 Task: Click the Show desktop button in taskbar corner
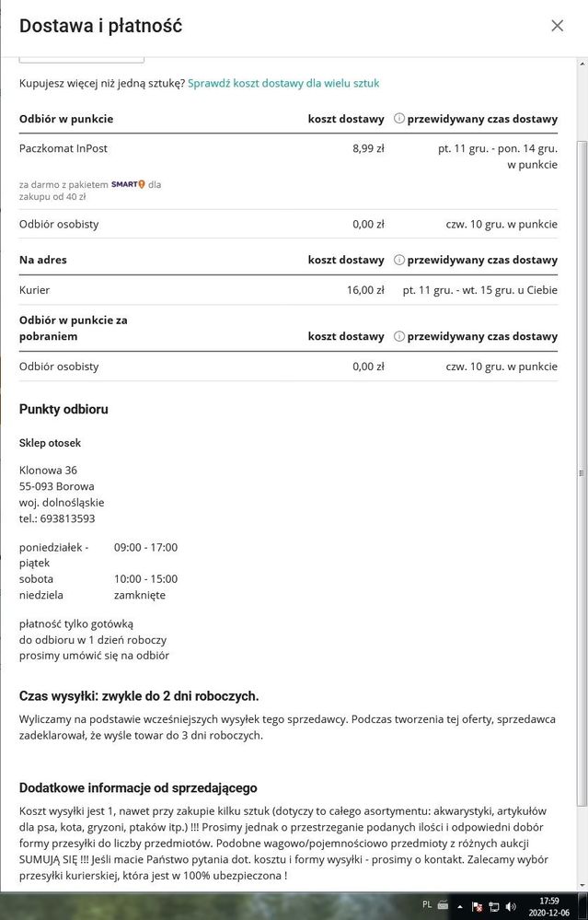click(x=584, y=906)
